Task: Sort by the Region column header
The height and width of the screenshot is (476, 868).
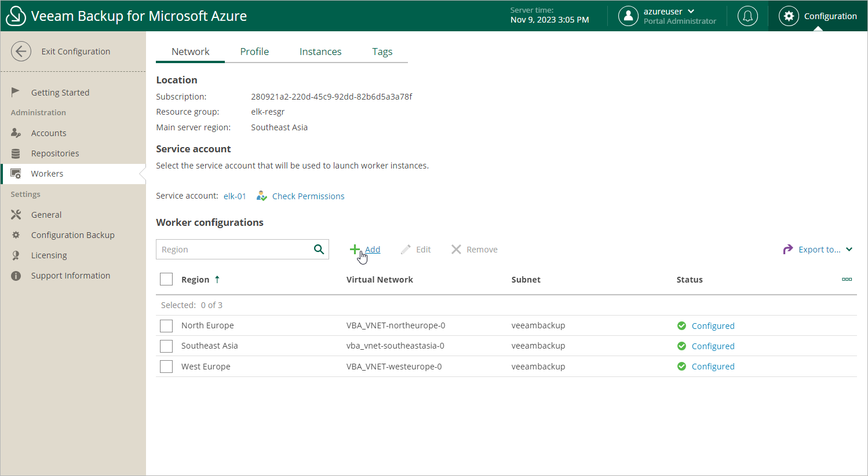Action: pyautogui.click(x=195, y=280)
